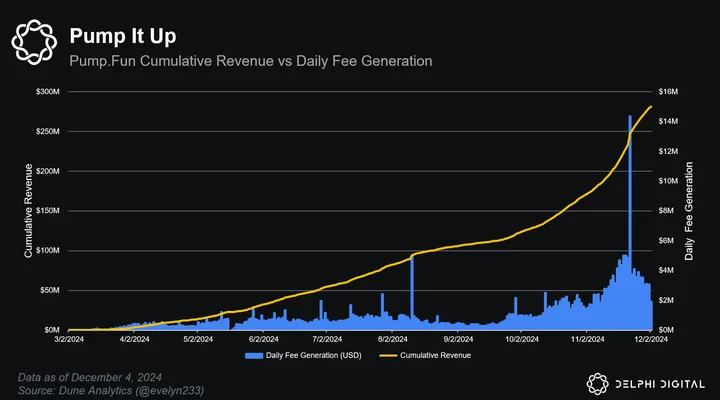Click 'Source: Dune Analytics (@evelyn233)' text

pos(111,391)
